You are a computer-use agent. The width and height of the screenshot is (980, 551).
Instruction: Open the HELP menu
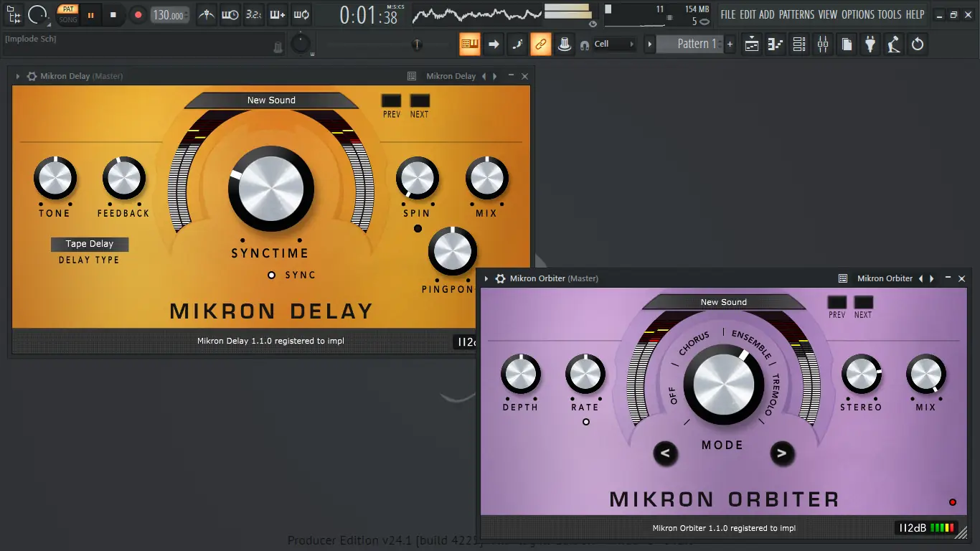point(915,14)
